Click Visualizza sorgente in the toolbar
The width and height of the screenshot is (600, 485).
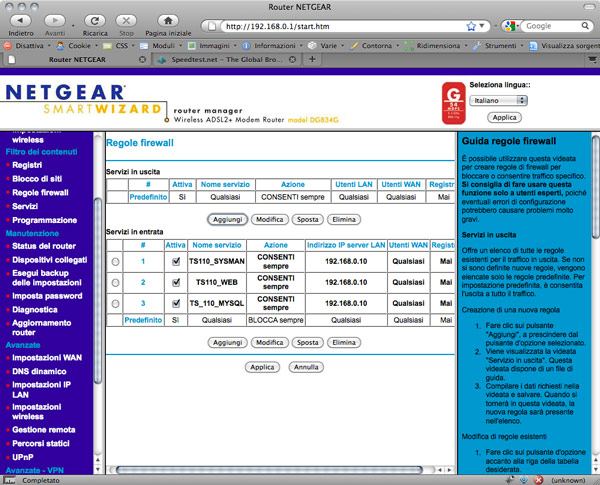coord(564,46)
